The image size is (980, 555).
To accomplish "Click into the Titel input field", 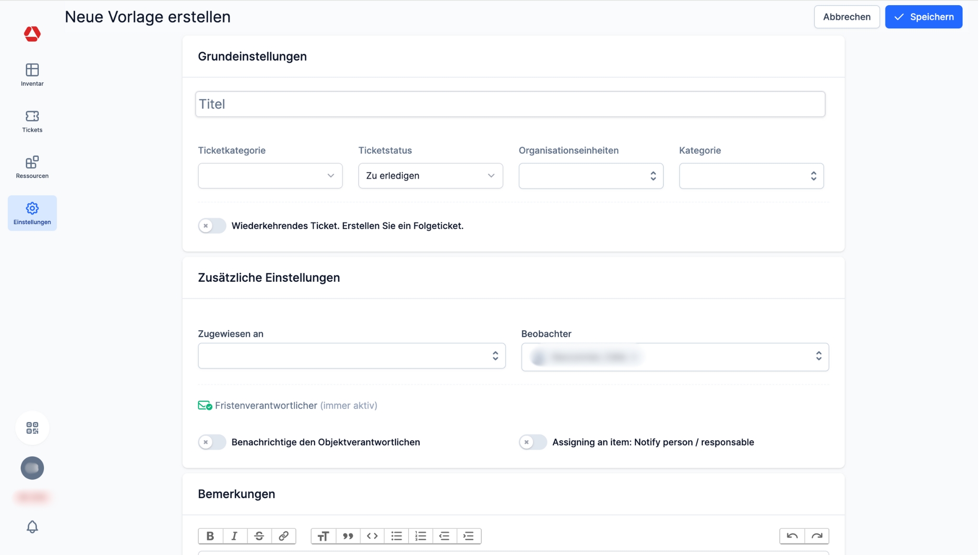I will coord(510,104).
